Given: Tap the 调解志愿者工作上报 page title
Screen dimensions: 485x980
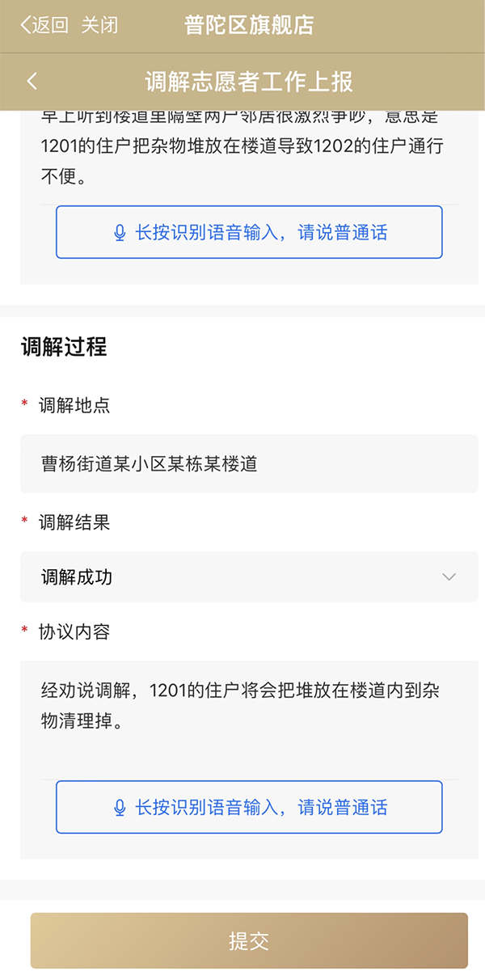Looking at the screenshot, I should pyautogui.click(x=249, y=82).
